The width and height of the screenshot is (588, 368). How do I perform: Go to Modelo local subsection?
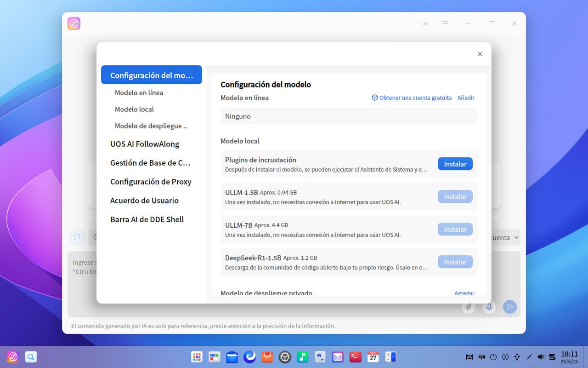coord(134,109)
